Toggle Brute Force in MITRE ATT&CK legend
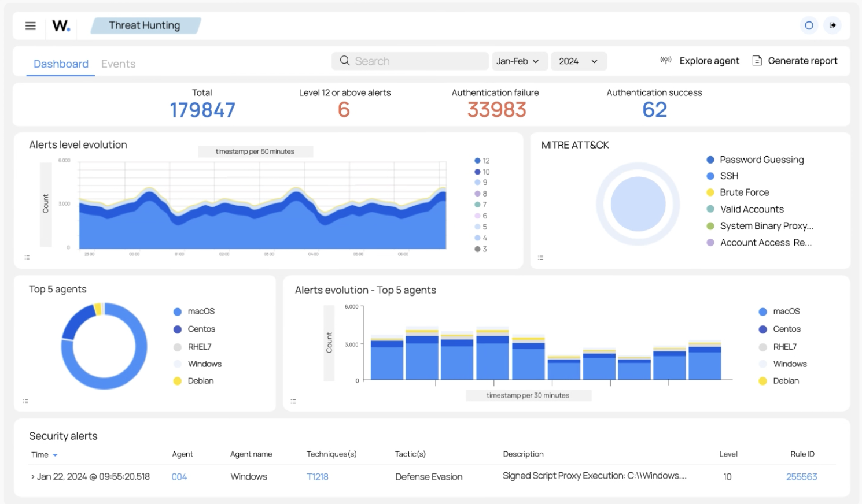 (744, 192)
